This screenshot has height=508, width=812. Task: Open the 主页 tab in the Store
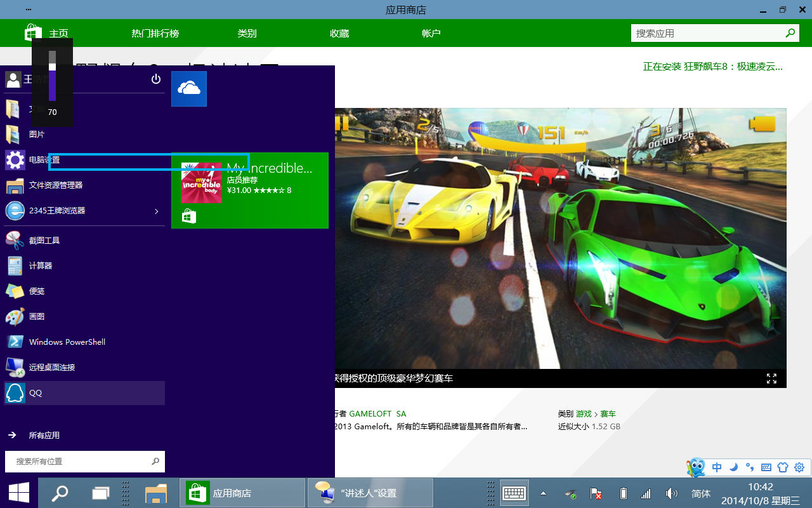[59, 34]
